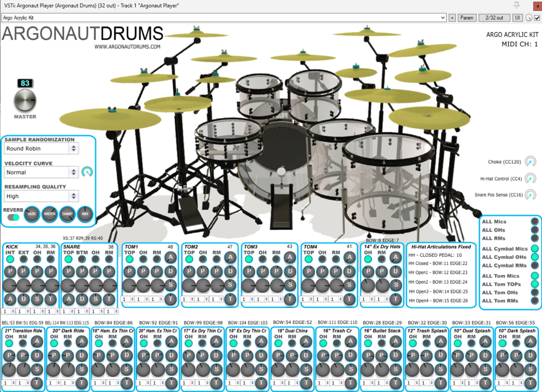The image size is (542, 392).
Task: Click the 14" Ex Dry Hats A knob
Action: tap(396, 258)
